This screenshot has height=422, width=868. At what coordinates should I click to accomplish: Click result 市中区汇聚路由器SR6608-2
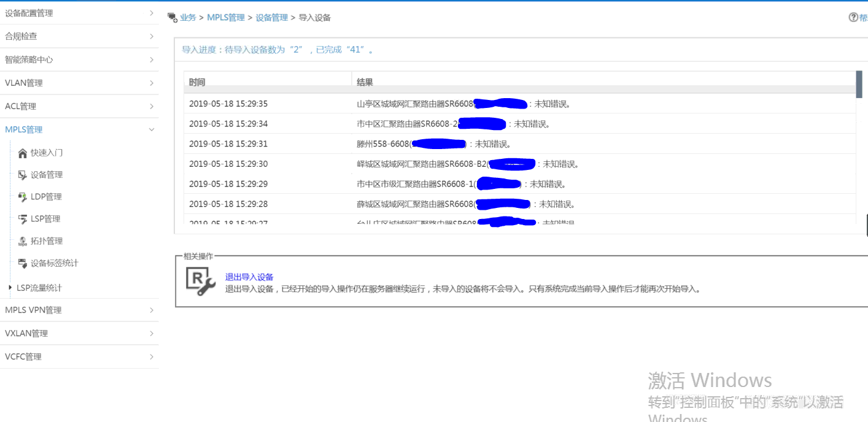pyautogui.click(x=408, y=124)
